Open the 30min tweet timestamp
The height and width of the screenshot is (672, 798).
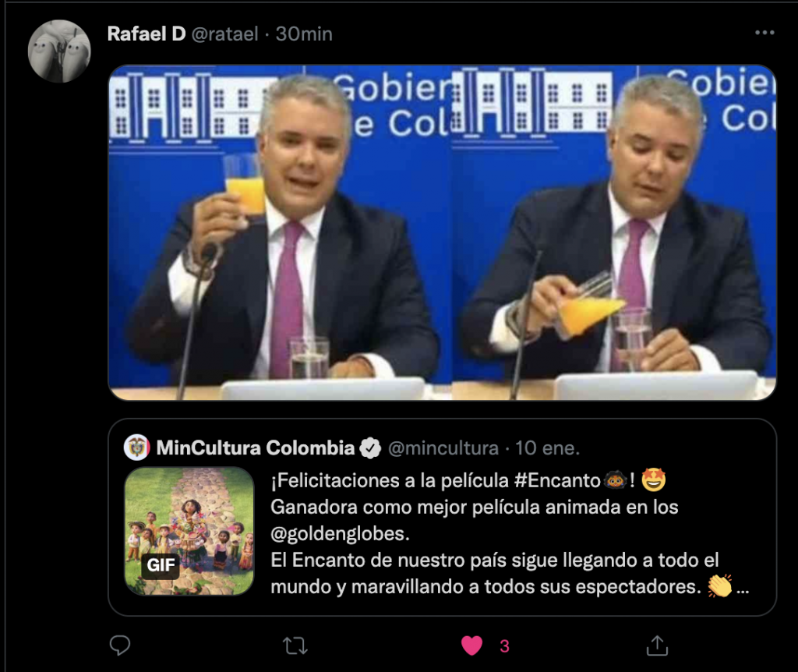(304, 34)
